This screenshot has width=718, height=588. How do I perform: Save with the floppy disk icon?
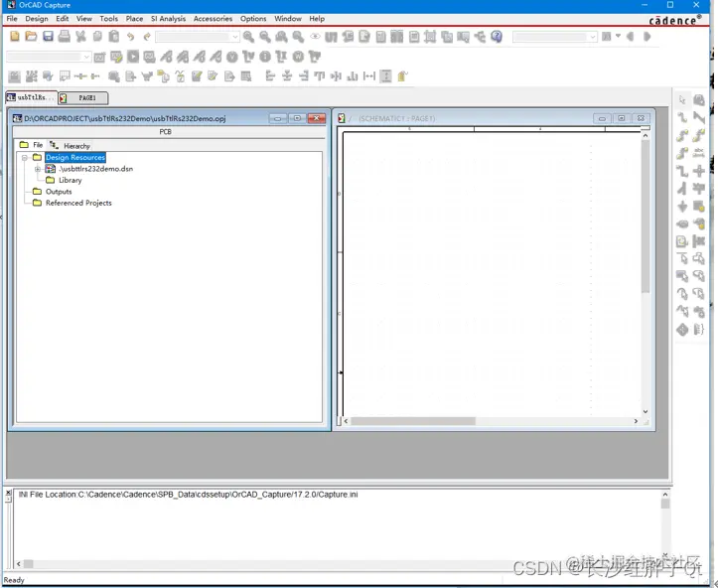48,36
